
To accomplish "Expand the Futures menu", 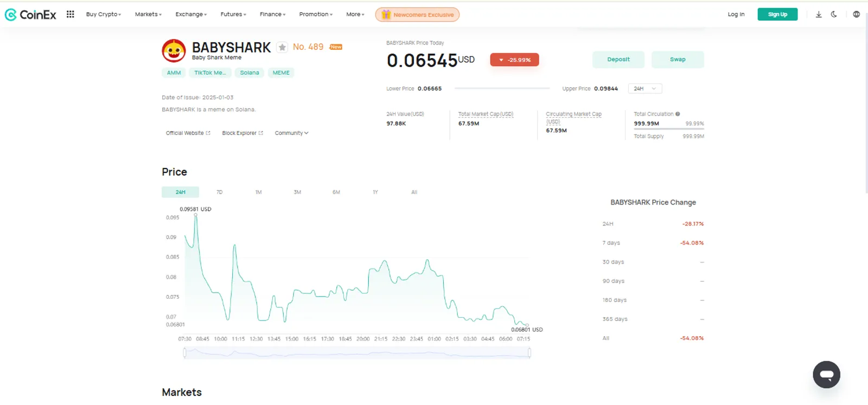I will point(233,14).
